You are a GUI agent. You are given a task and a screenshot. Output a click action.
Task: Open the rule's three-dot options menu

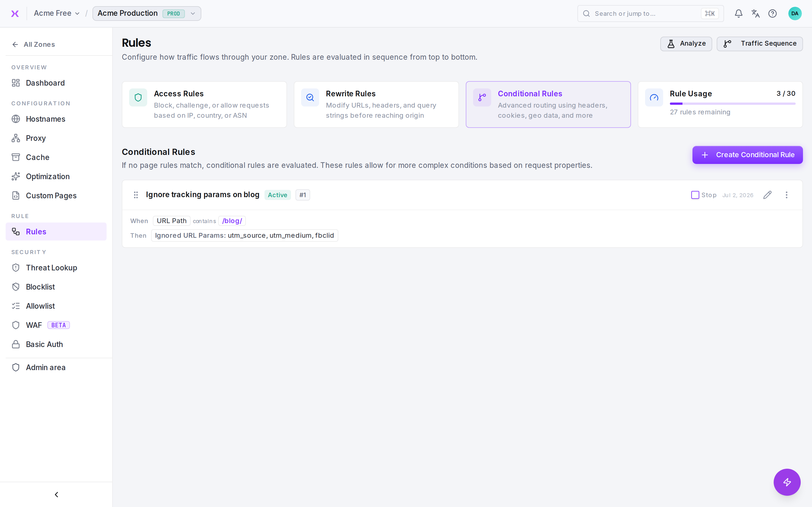coord(787,195)
